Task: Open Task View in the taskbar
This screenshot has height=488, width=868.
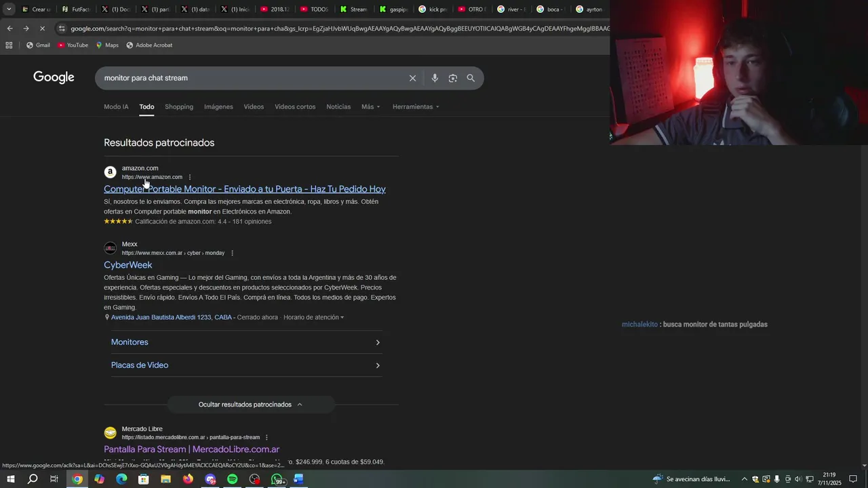Action: 54,479
